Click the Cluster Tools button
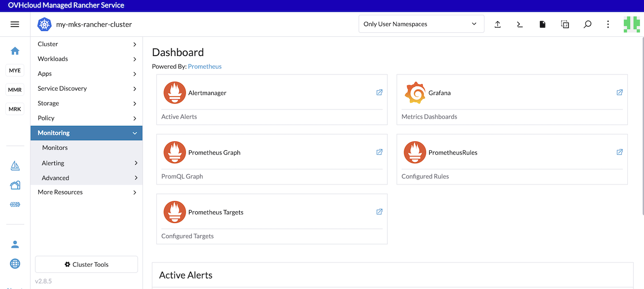 [86, 264]
